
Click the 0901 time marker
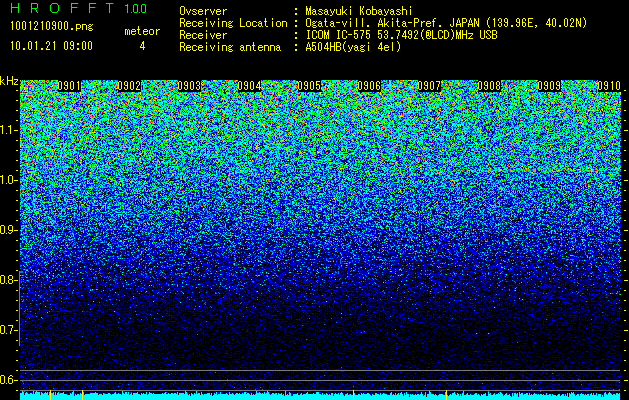69,86
